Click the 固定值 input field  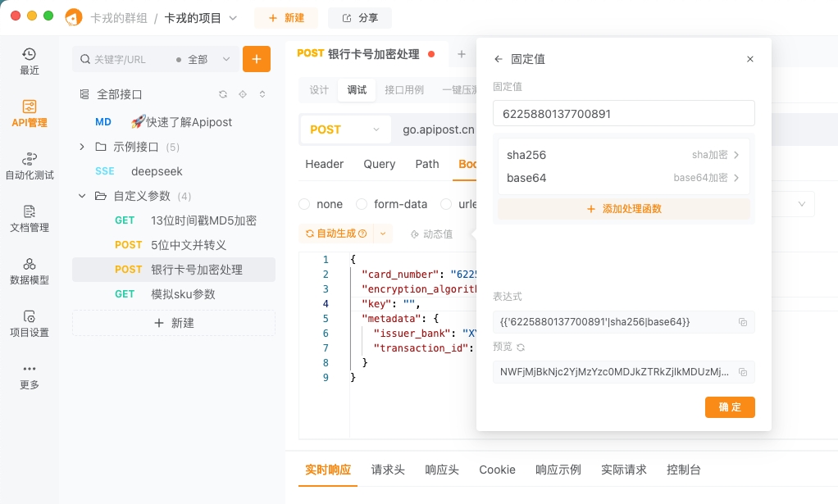click(623, 113)
